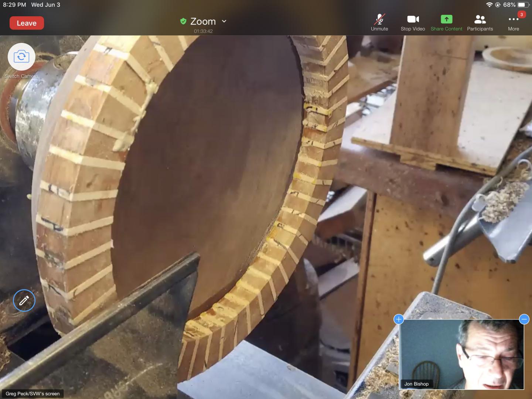Tap the 8:29 PM clock
The image size is (532, 399).
coord(14,5)
